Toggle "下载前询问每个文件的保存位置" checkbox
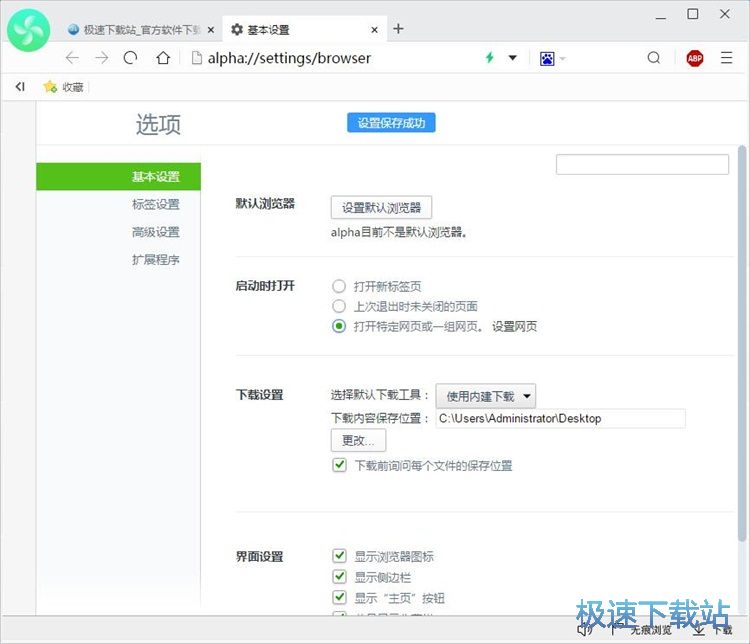 click(x=339, y=466)
